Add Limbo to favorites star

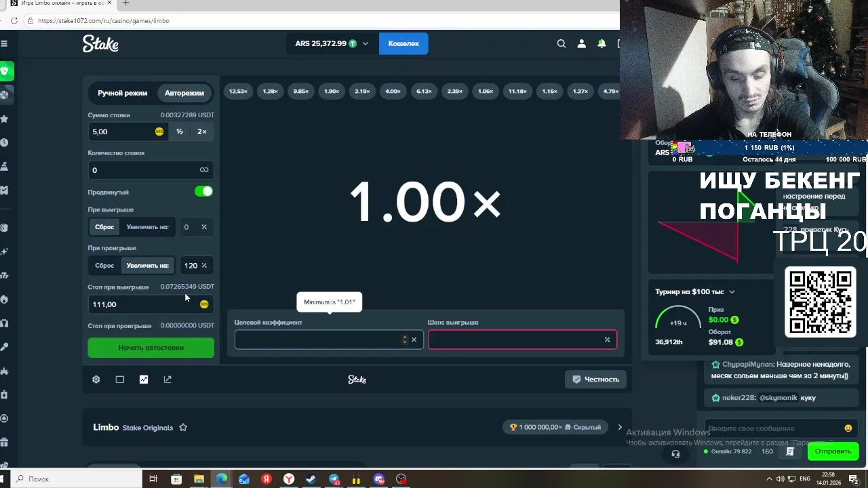[x=183, y=428]
